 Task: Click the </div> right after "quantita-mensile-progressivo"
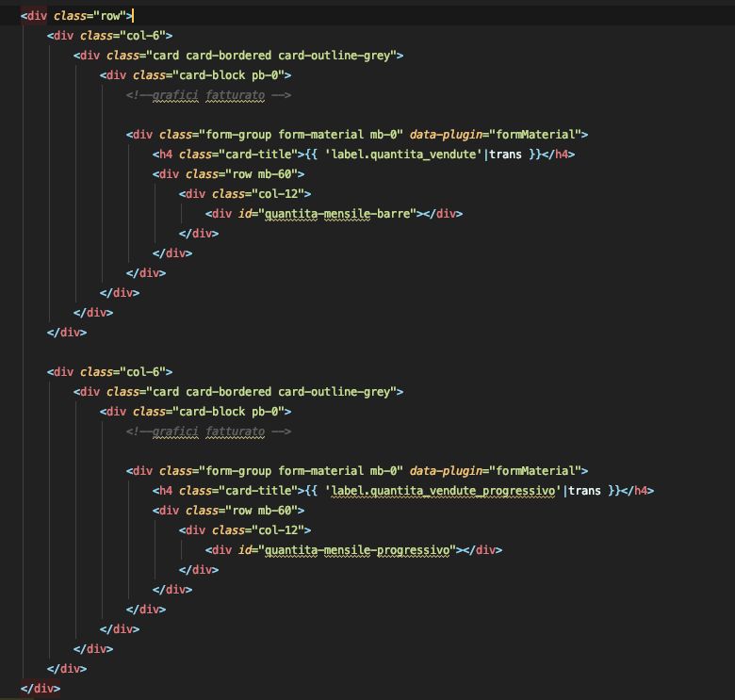(x=482, y=550)
